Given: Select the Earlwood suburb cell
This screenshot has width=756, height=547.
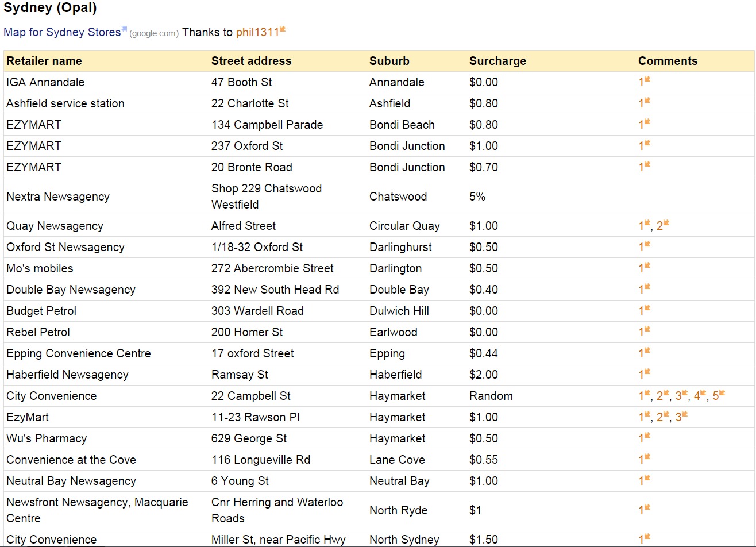Looking at the screenshot, I should point(394,332).
